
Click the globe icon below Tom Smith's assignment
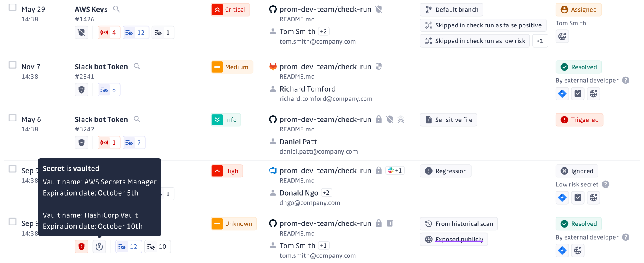(562, 36)
